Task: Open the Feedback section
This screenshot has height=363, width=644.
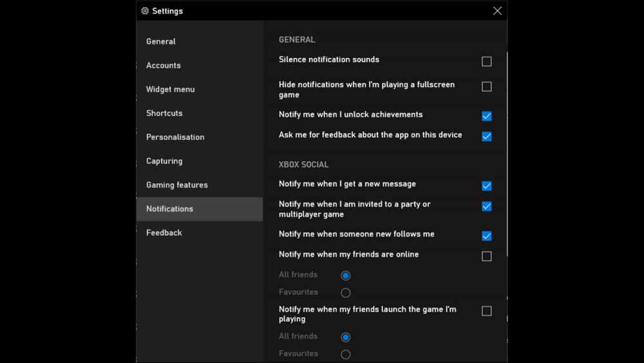Action: coord(200,233)
